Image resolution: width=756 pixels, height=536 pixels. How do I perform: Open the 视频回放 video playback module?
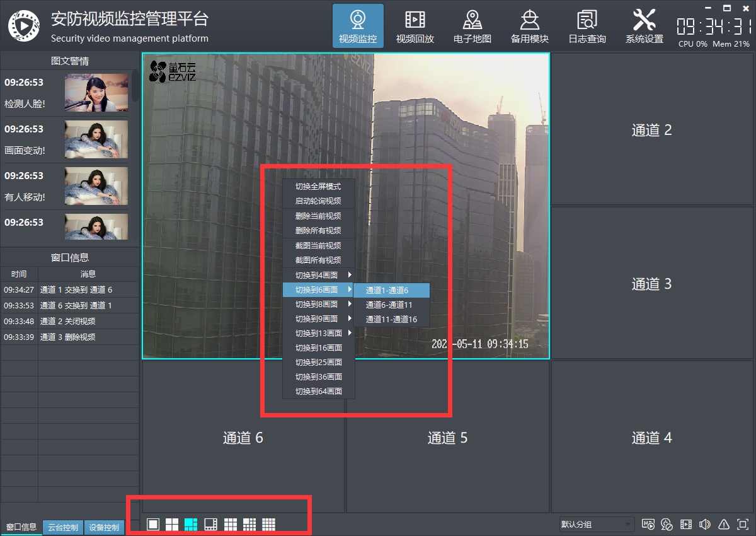coord(415,26)
